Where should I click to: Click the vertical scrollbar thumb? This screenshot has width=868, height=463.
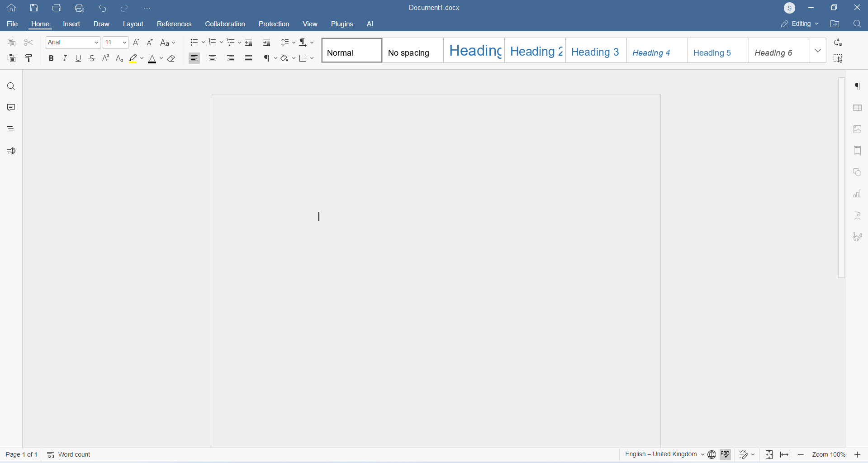pos(841,177)
